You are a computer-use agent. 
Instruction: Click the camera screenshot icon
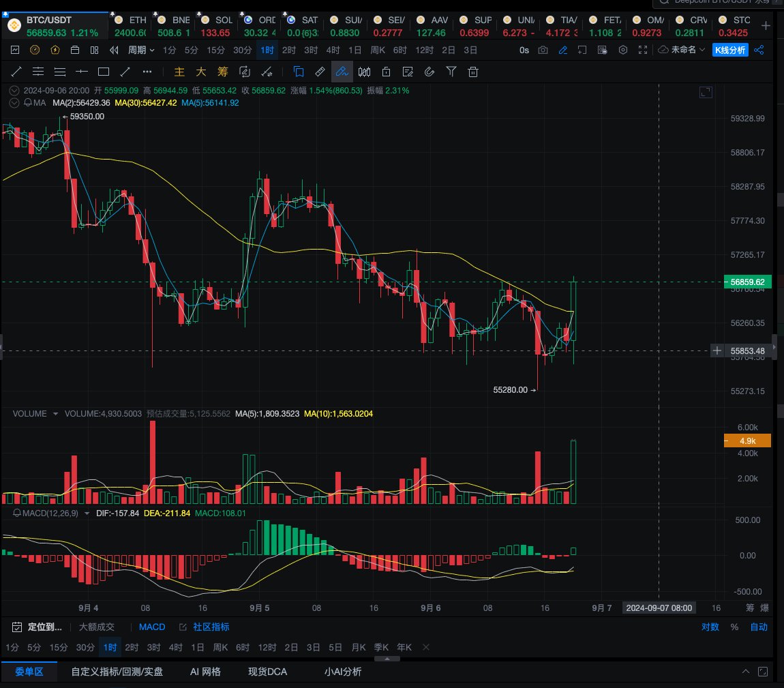pos(543,50)
